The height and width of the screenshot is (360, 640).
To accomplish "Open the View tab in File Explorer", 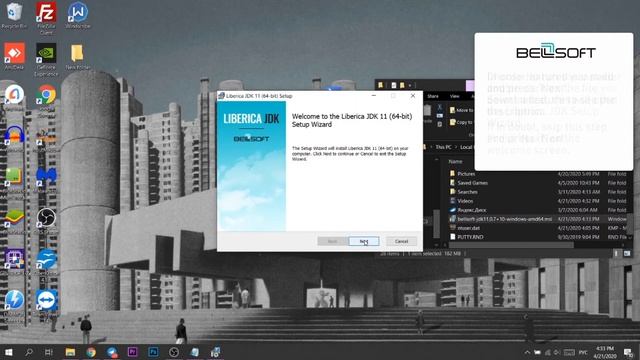I will point(454,96).
